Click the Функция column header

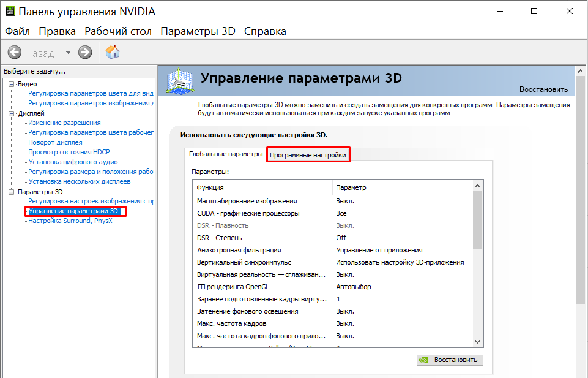262,187
